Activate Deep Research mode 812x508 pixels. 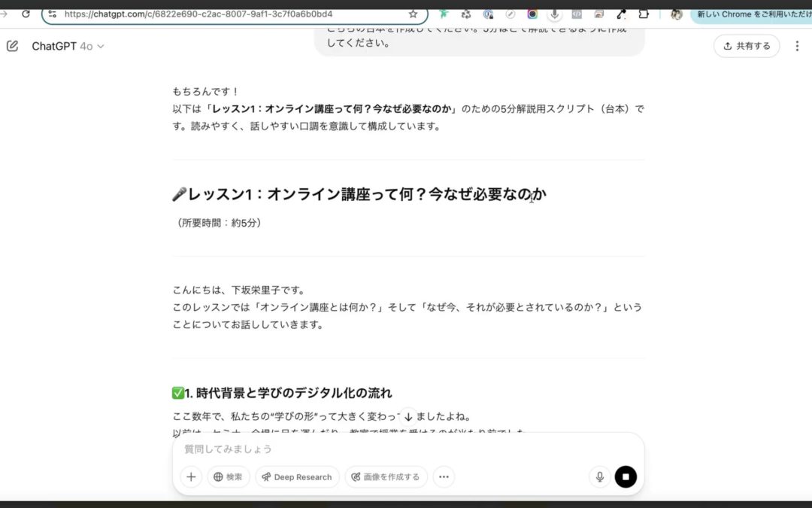click(297, 476)
